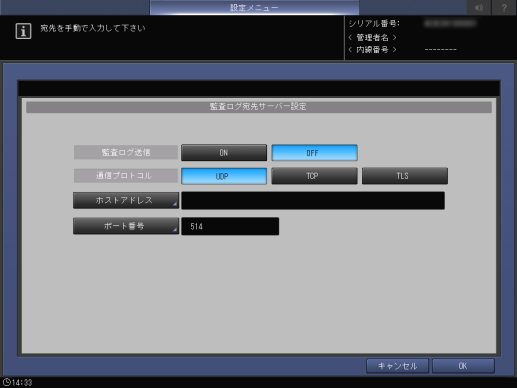This screenshot has width=517, height=388.
Task: Click the speaker sound icon
Action: point(479,7)
